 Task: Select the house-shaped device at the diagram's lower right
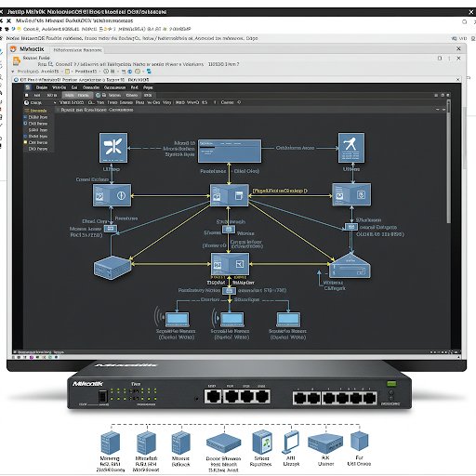tap(350, 266)
